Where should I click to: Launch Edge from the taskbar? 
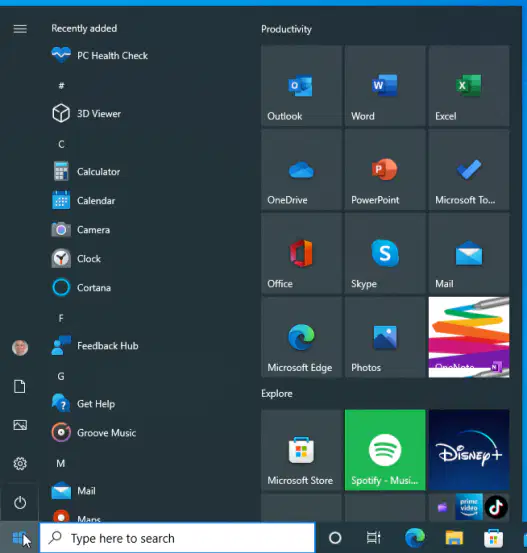pos(414,538)
